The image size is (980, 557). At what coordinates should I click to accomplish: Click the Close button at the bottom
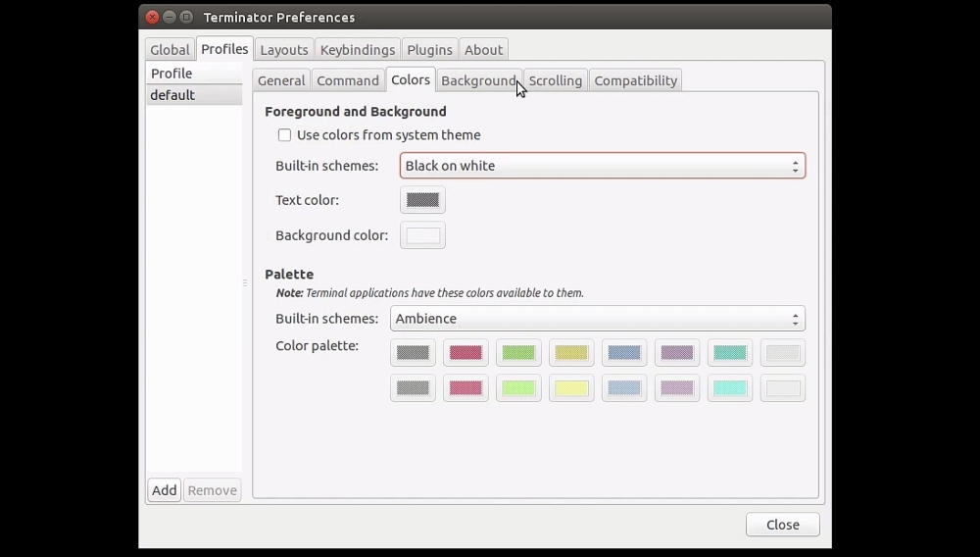(782, 525)
